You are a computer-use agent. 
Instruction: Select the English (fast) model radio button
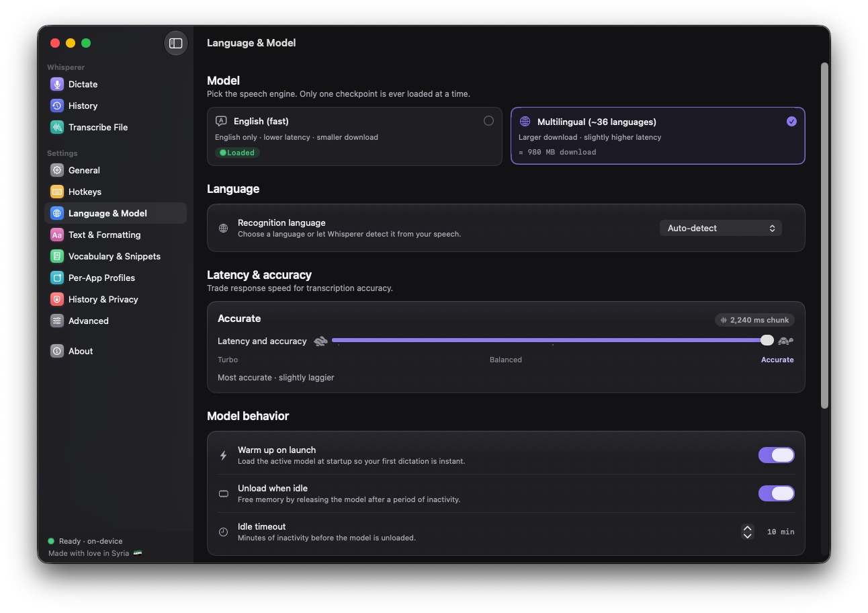coord(488,121)
